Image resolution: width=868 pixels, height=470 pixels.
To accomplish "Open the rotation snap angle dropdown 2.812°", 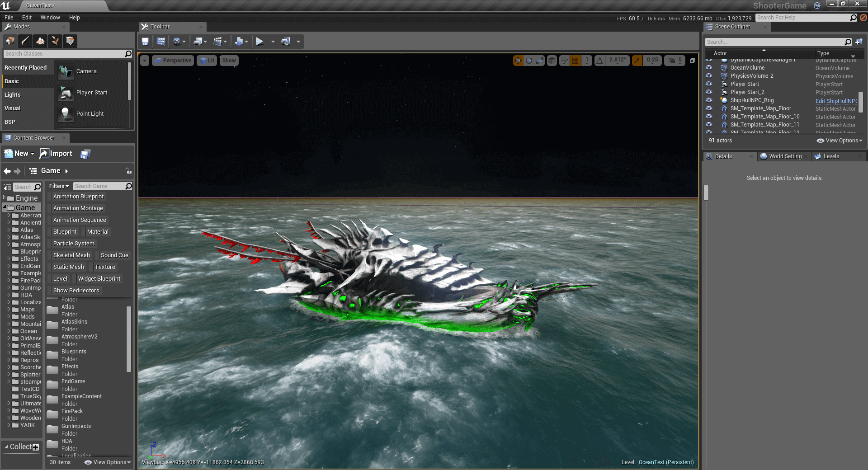I will click(x=617, y=60).
